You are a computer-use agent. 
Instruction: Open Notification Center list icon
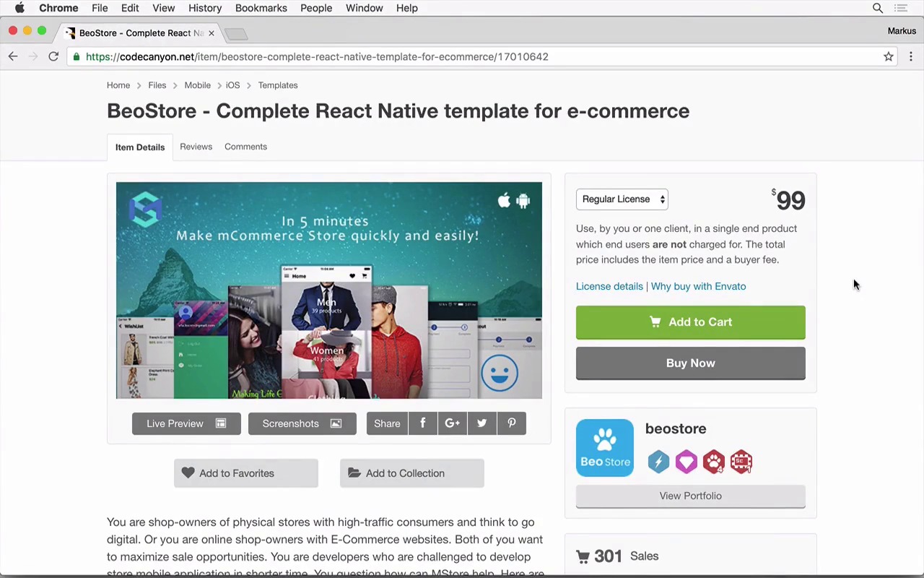pyautogui.click(x=901, y=8)
